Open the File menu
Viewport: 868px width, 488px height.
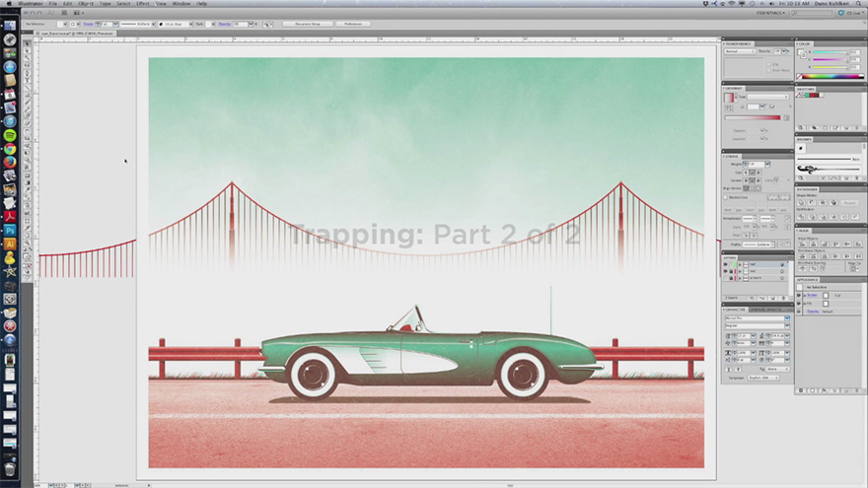point(52,3)
